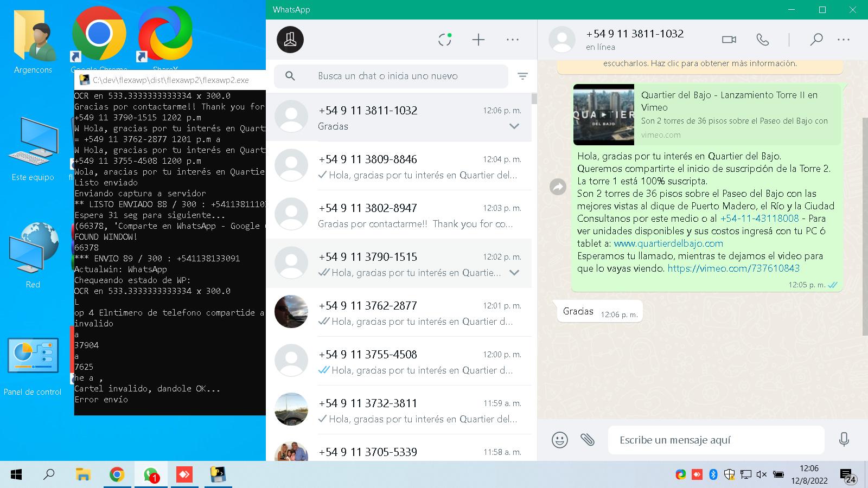This screenshot has height=488, width=868.
Task: Open unread chats filter icon
Action: pos(522,76)
